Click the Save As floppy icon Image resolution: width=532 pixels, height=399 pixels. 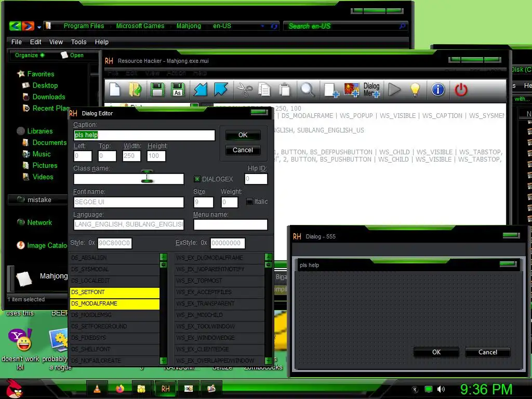178,89
